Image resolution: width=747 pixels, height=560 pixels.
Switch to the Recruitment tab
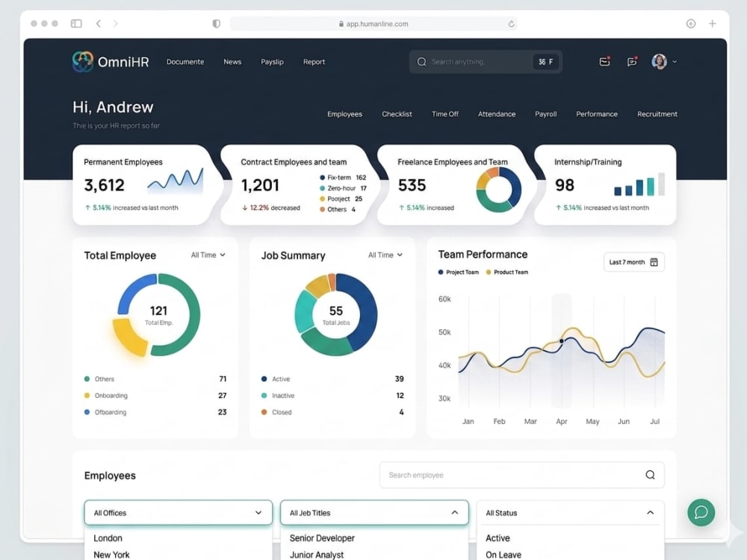[657, 114]
